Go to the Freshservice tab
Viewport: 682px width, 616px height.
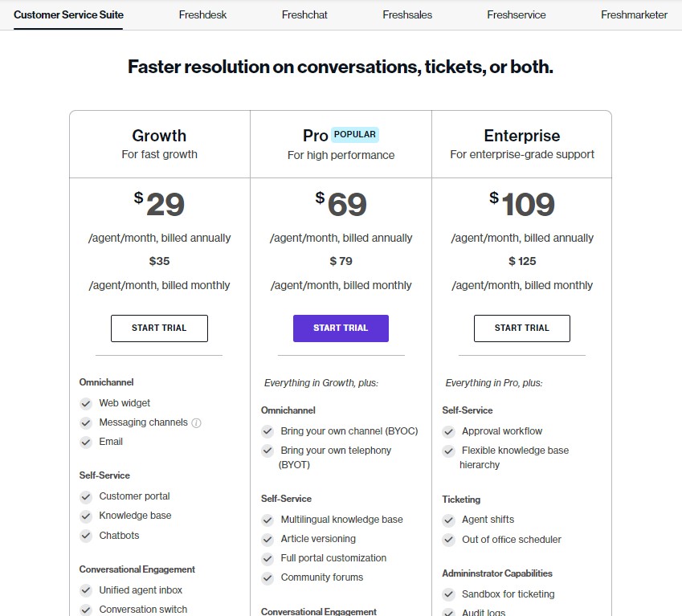[x=517, y=14]
